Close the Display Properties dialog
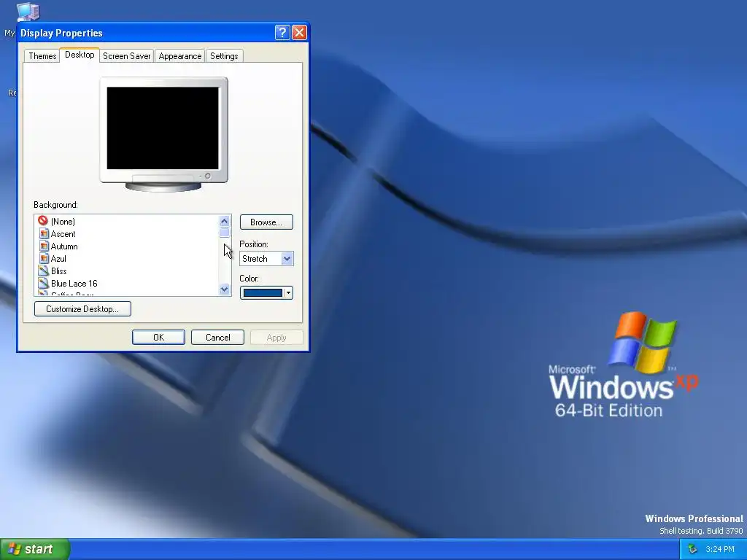Screen dimensions: 747x560 pos(299,32)
